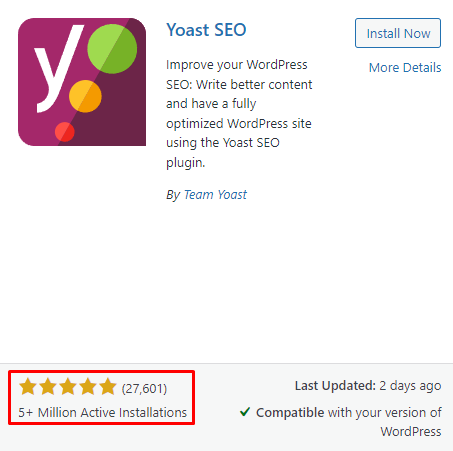The height and width of the screenshot is (451, 453).
Task: Click the orange circle in Yoast logo
Action: [x=85, y=96]
